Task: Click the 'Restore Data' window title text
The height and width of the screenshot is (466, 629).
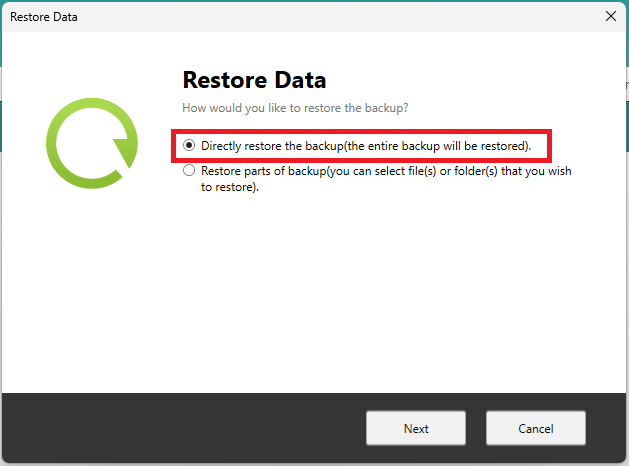Action: 43,17
